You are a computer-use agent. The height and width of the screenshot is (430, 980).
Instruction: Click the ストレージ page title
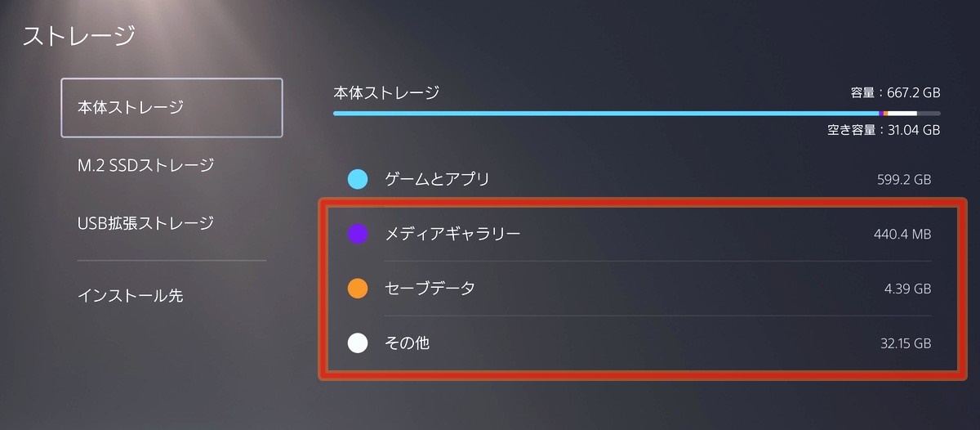pos(78,36)
